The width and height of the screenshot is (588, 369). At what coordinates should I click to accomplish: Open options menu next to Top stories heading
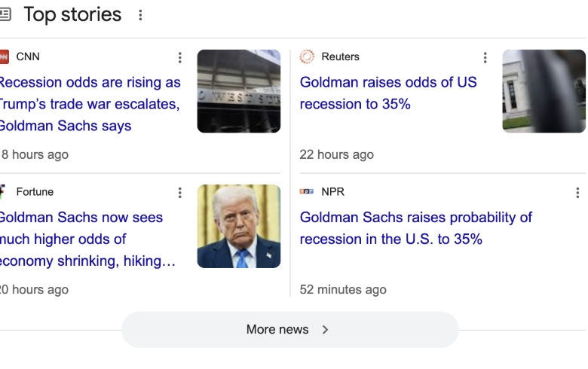tap(140, 15)
